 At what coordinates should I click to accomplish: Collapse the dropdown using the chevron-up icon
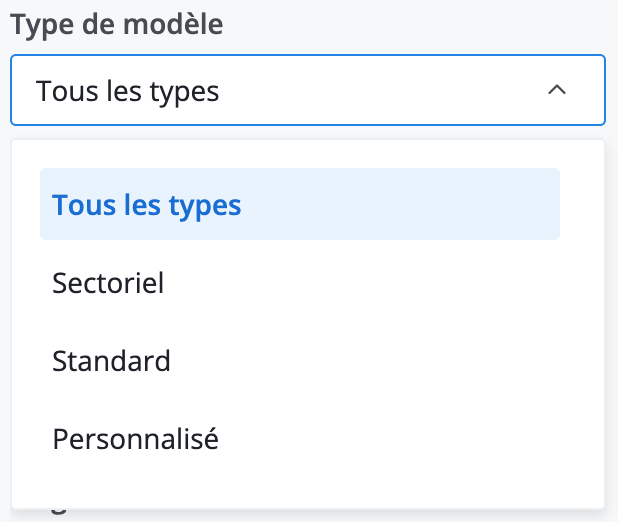click(x=557, y=90)
